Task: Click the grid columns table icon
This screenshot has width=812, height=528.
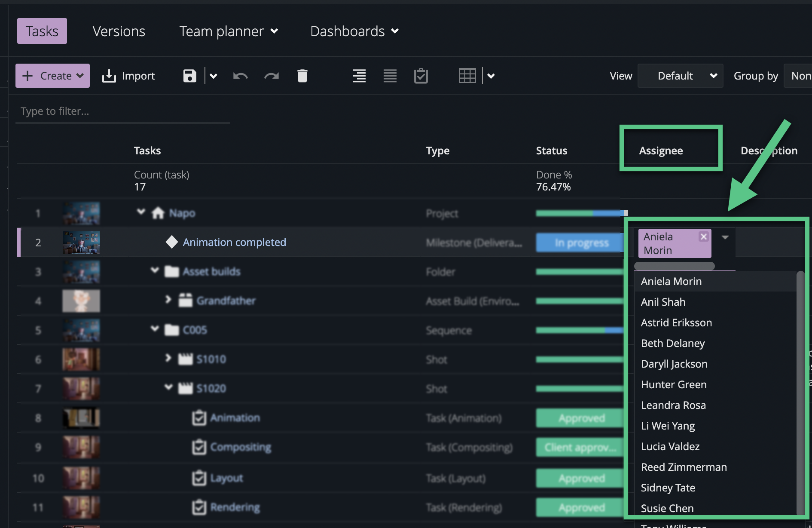Action: pos(467,76)
